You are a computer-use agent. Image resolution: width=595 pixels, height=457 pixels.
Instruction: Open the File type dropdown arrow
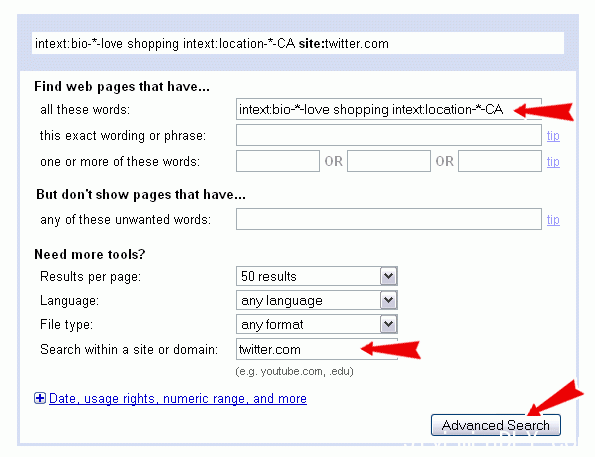pos(389,324)
